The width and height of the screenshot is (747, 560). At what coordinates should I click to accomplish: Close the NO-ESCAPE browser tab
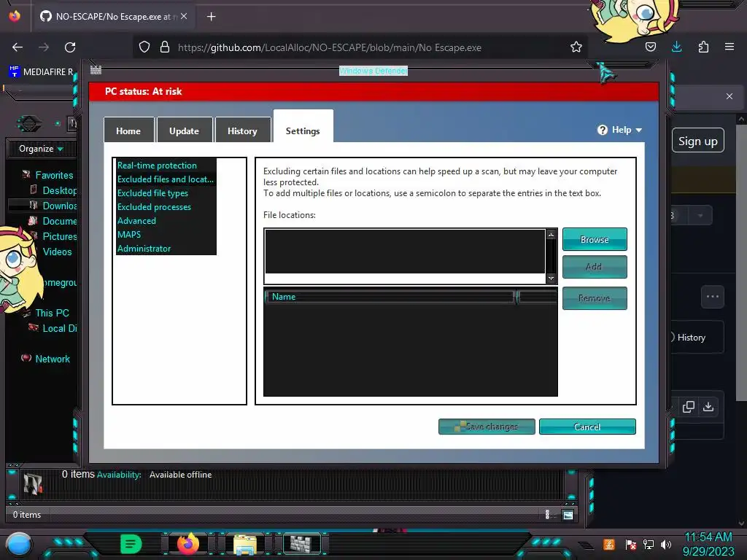point(184,16)
